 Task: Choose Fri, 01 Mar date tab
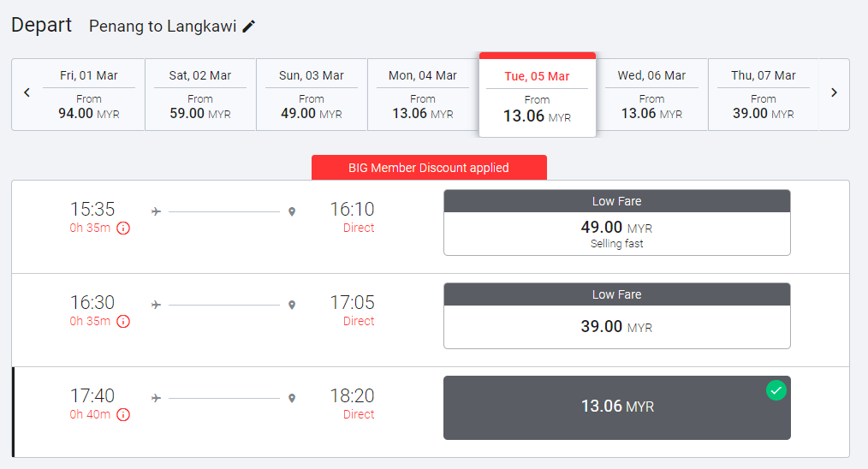[89, 94]
